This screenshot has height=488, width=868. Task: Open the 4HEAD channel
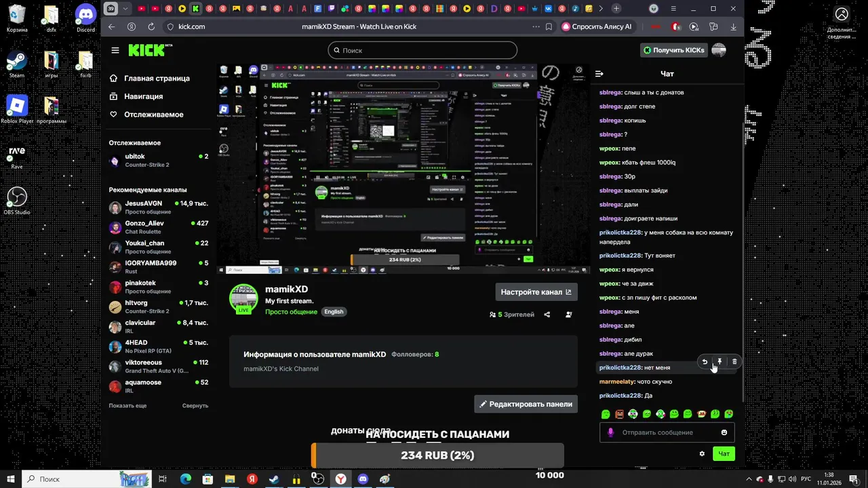(159, 346)
